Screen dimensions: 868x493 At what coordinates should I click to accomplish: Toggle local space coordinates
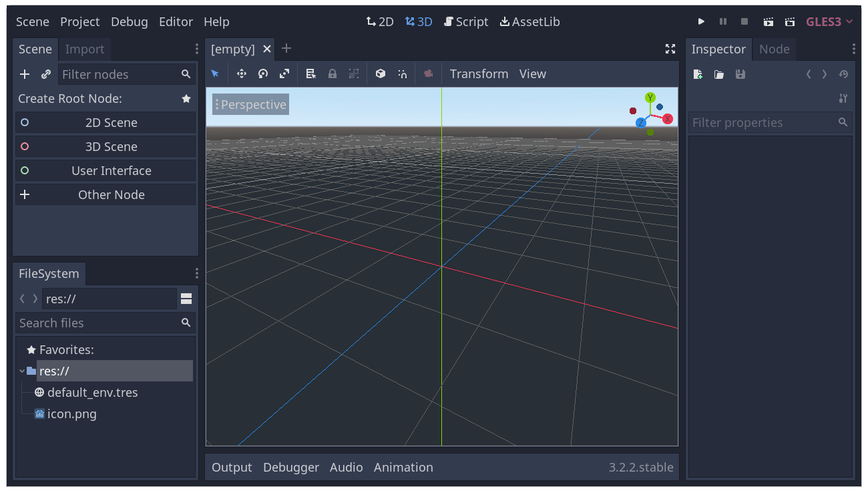click(380, 73)
